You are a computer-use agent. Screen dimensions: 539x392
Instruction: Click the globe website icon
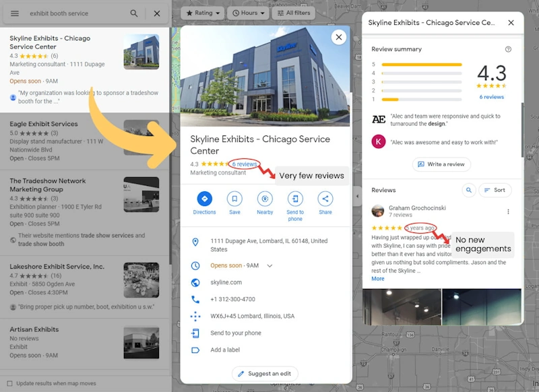click(195, 282)
